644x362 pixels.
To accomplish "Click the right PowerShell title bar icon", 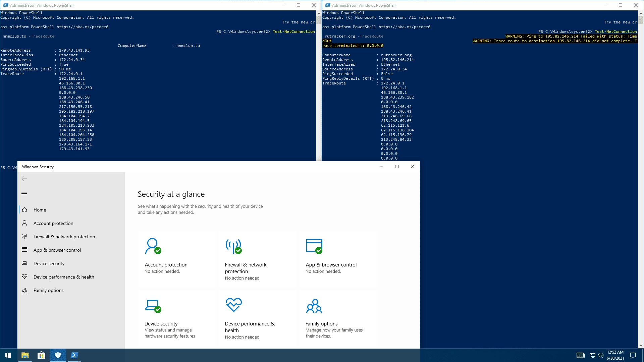I will [x=327, y=5].
